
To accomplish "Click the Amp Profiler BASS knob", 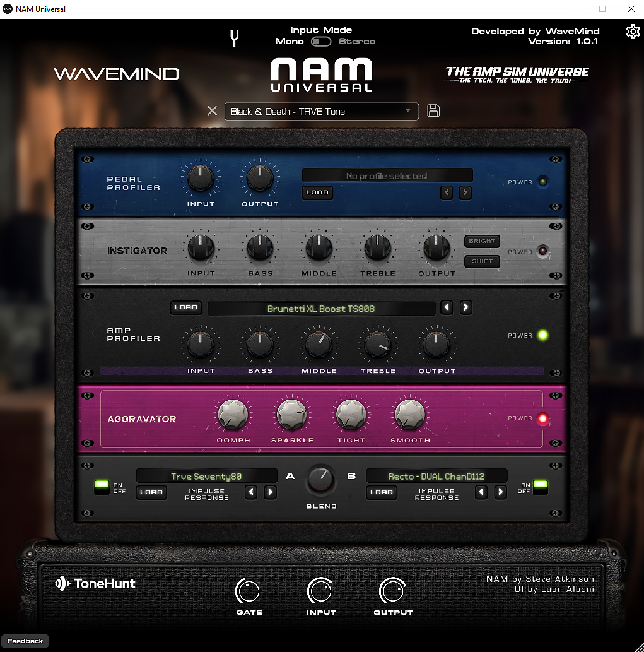I will pyautogui.click(x=260, y=345).
